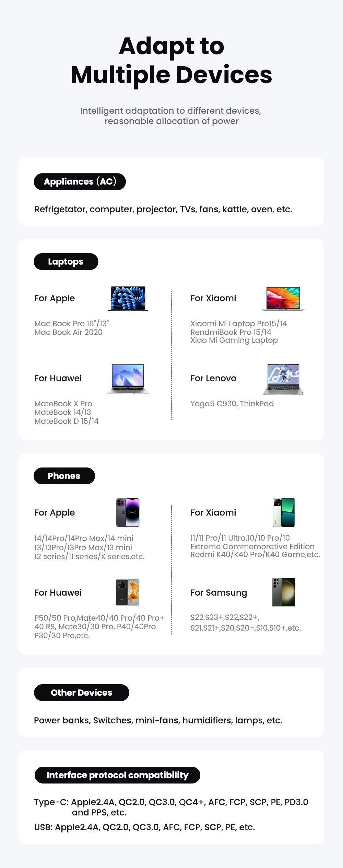Click the Type-C protocol list line
This screenshot has height=868, width=343.
[x=171, y=807]
